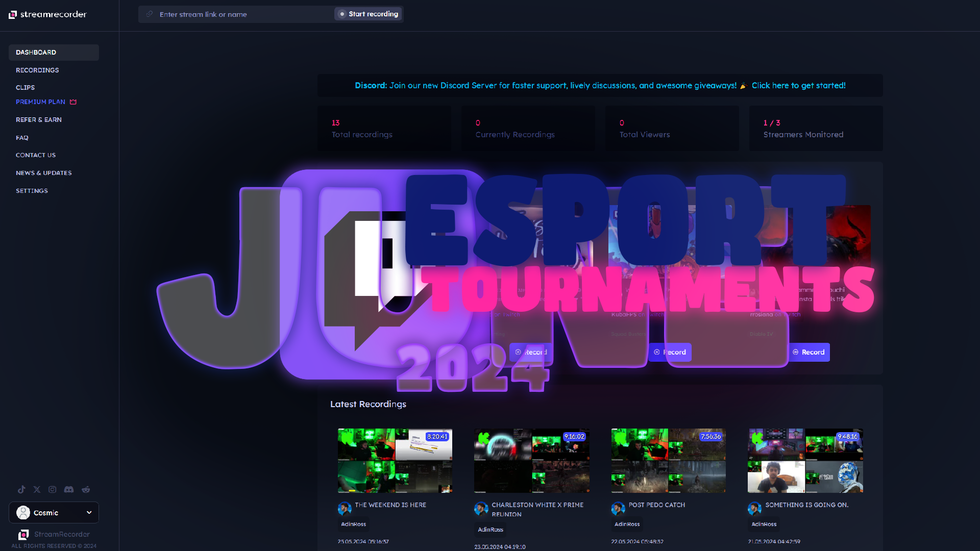Click the Total recordings stat card
This screenshot has width=980, height=551.
pyautogui.click(x=384, y=128)
